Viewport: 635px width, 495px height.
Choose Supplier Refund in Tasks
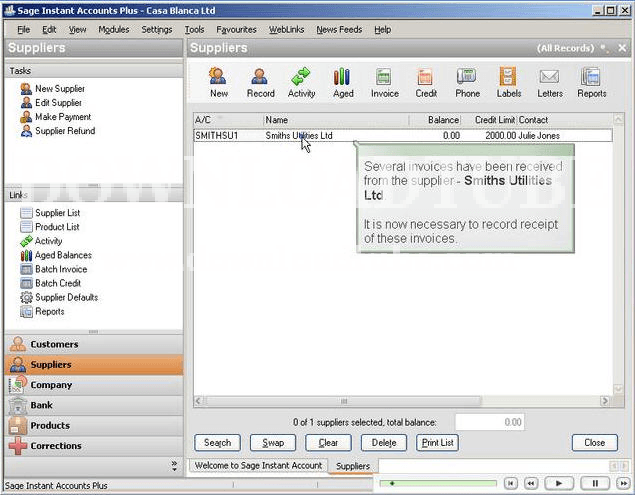[58, 131]
